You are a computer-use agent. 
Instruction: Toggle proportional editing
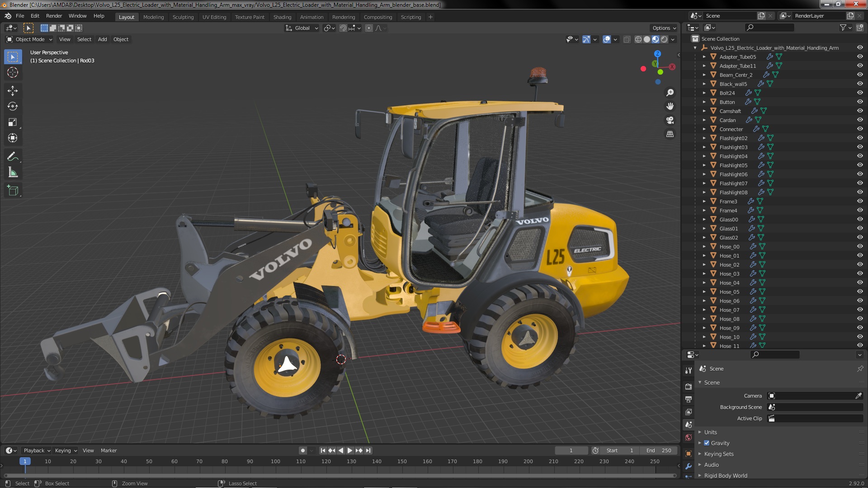click(x=369, y=28)
